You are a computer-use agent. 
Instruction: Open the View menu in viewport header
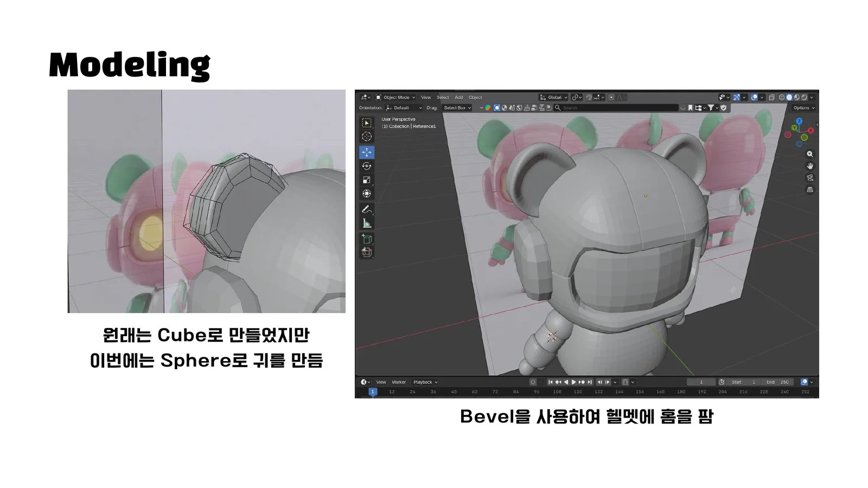(426, 98)
